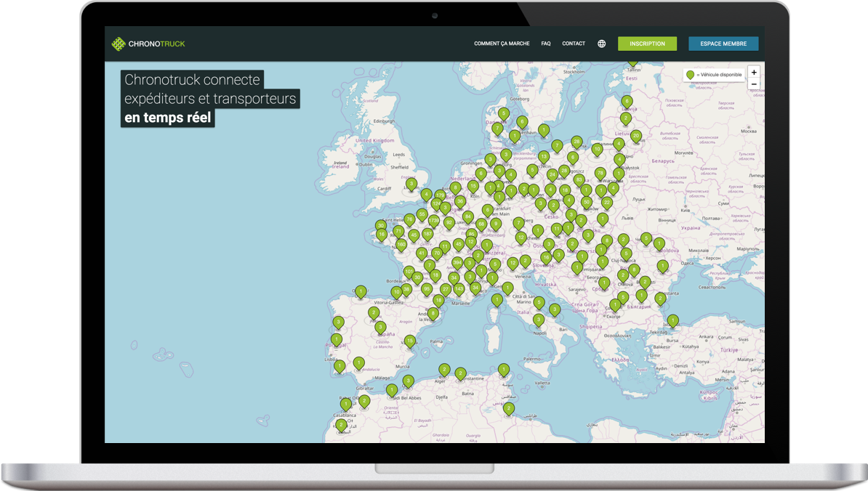Click the green Inscription button
Viewport: 868px width, 491px height.
click(647, 44)
